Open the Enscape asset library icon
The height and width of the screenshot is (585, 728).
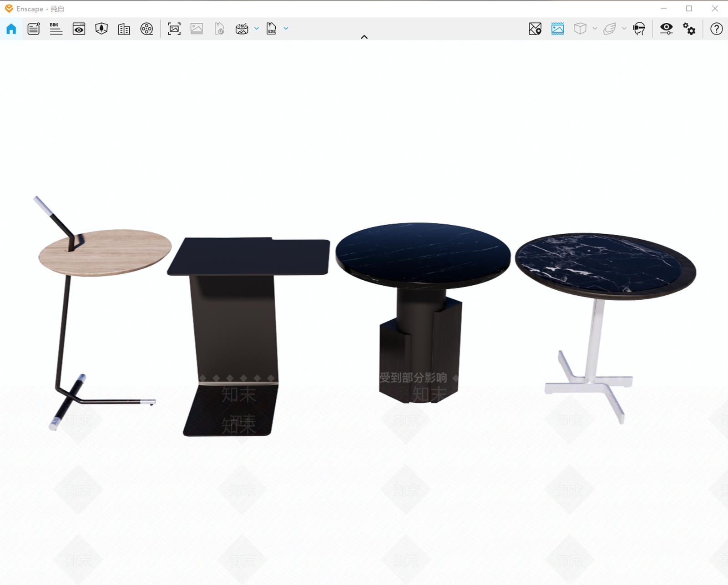pyautogui.click(x=101, y=29)
